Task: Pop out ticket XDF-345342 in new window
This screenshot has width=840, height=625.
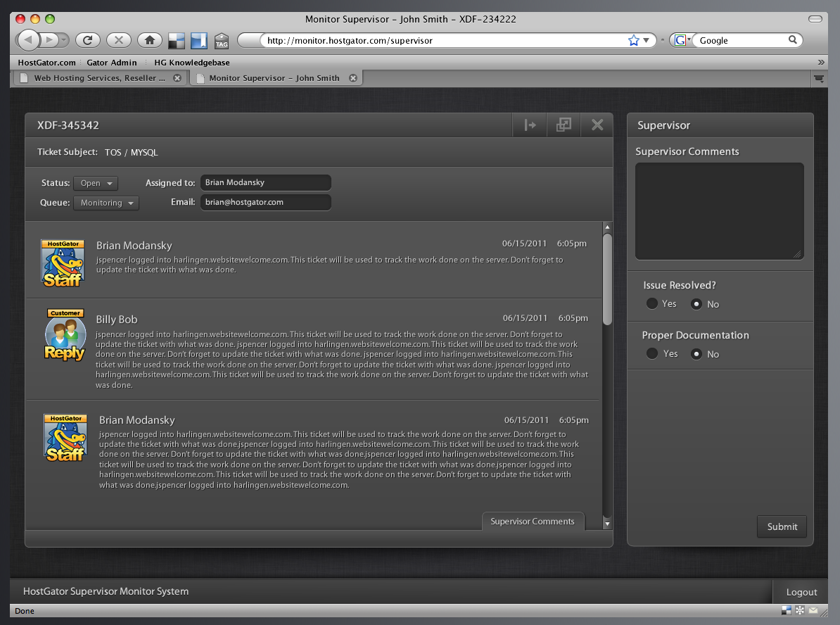Action: click(x=564, y=125)
